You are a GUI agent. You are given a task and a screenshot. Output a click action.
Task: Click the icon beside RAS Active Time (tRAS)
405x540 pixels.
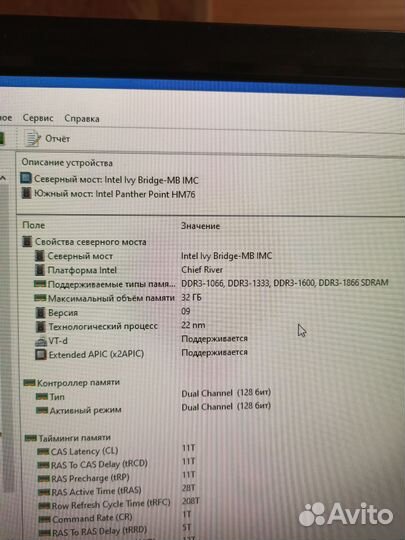click(x=44, y=492)
